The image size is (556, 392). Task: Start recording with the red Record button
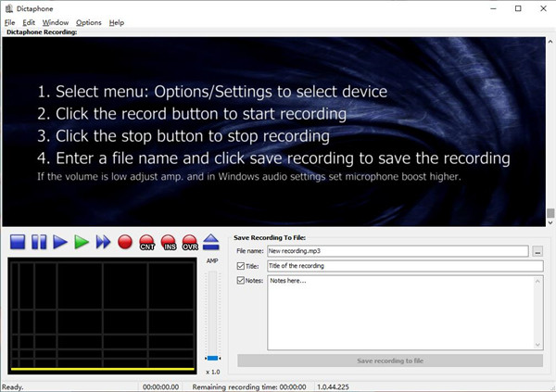pyautogui.click(x=125, y=242)
